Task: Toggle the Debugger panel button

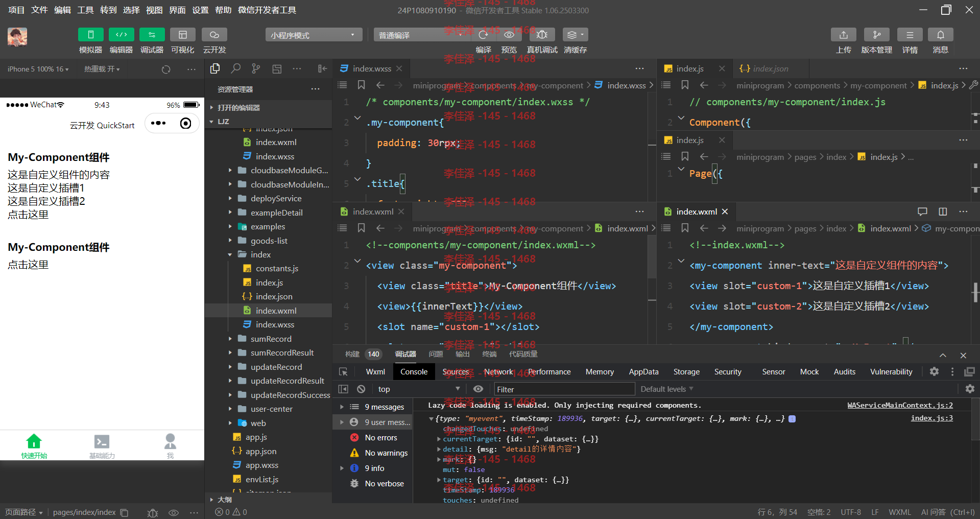Action: [x=152, y=35]
